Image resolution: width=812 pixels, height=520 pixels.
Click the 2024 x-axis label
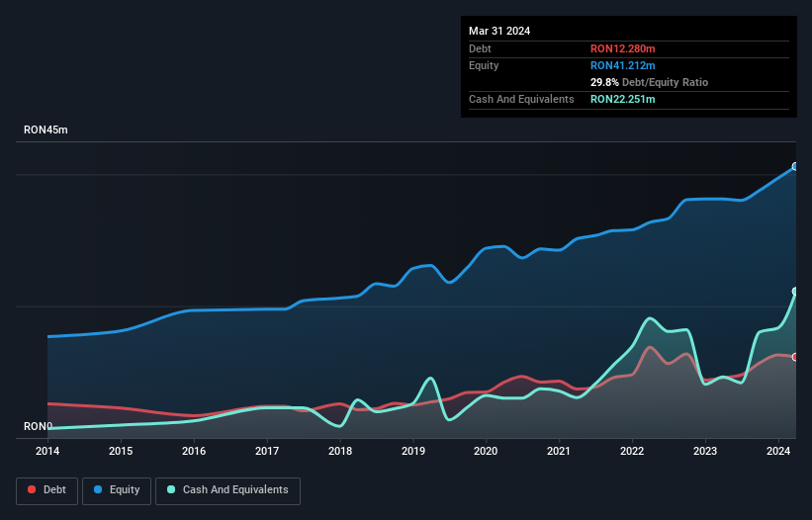778,451
